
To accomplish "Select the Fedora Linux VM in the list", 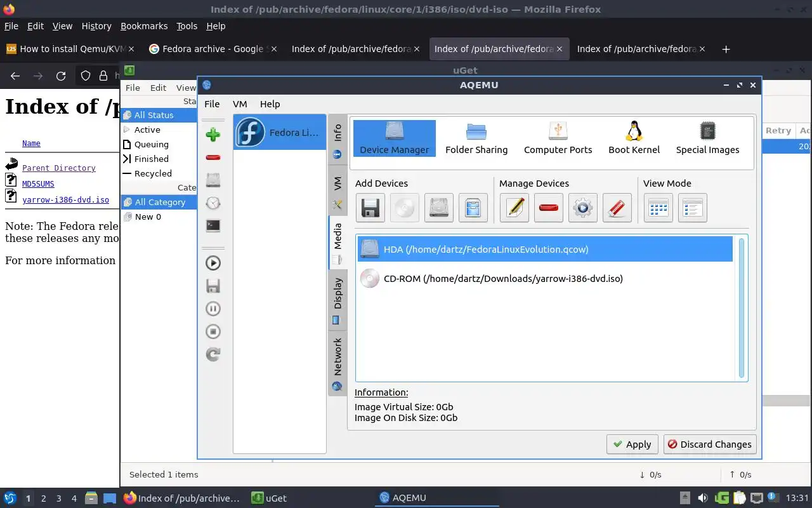I will click(x=280, y=133).
